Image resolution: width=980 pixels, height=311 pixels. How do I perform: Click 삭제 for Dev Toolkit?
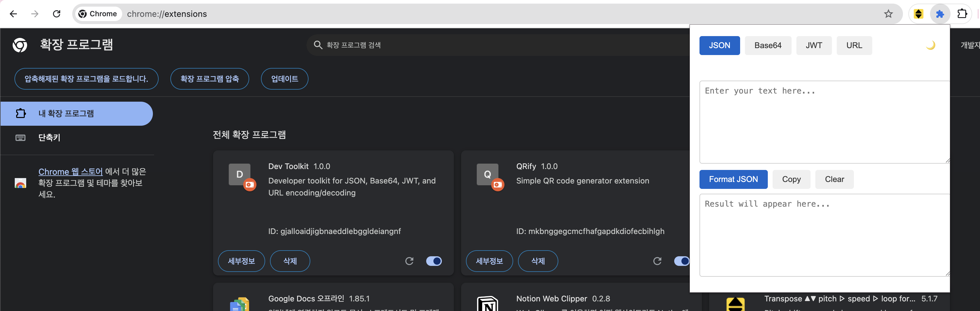[x=290, y=261]
